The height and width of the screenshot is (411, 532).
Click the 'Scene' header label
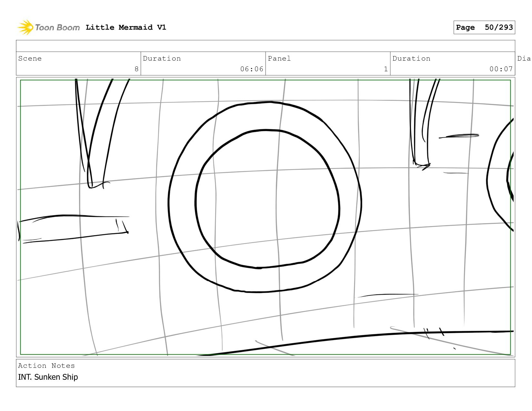click(x=30, y=58)
